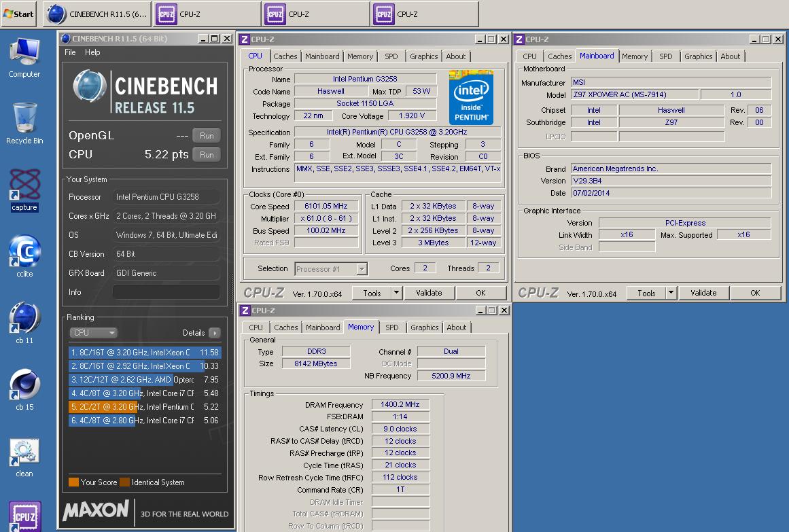The height and width of the screenshot is (532, 789).
Task: Open the File menu in Cinebench
Action: coord(70,52)
